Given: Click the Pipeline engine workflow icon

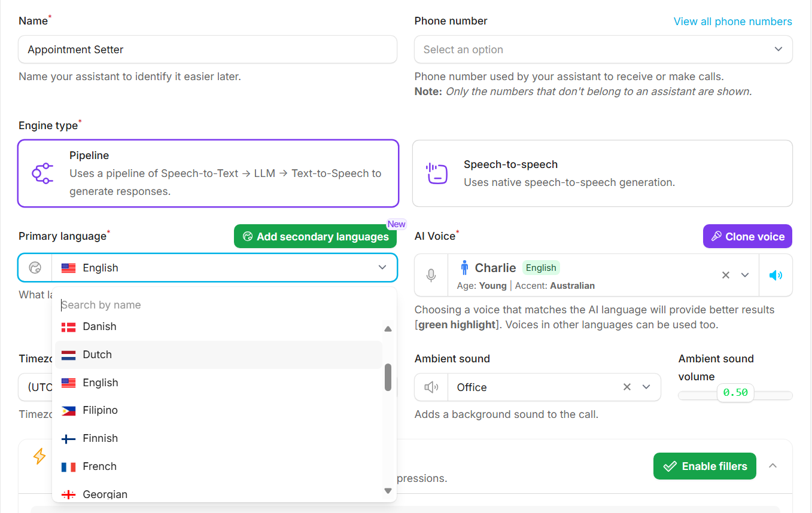Looking at the screenshot, I should click(42, 173).
